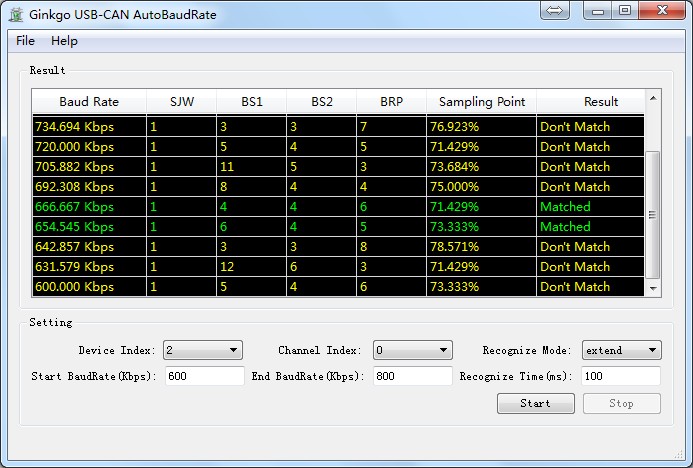Click sampling point 76.923% cell

tap(481, 127)
